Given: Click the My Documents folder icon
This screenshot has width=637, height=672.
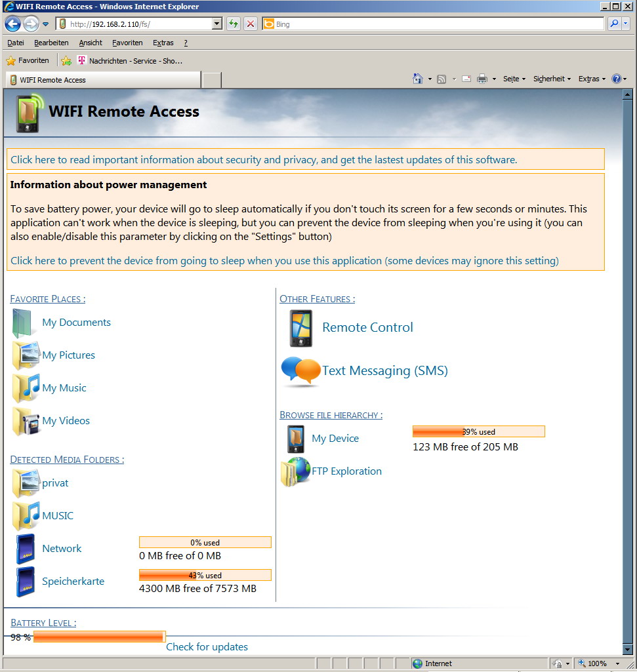Looking at the screenshot, I should (x=22, y=323).
